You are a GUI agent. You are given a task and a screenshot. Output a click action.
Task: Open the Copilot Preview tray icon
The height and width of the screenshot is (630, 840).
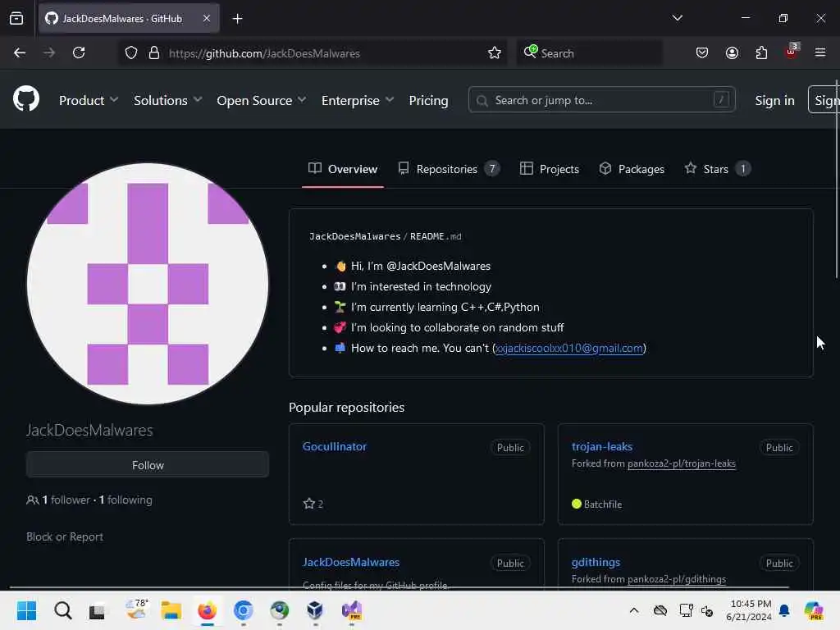814,610
